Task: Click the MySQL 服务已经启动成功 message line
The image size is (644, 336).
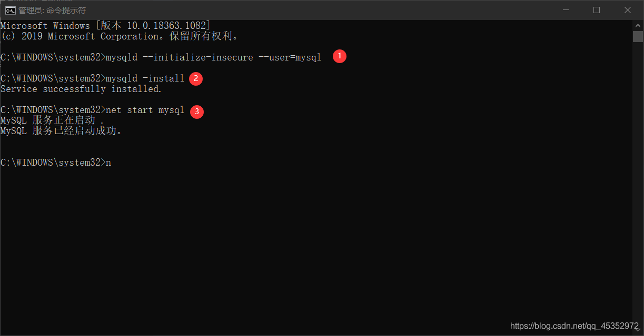Action: 62,131
